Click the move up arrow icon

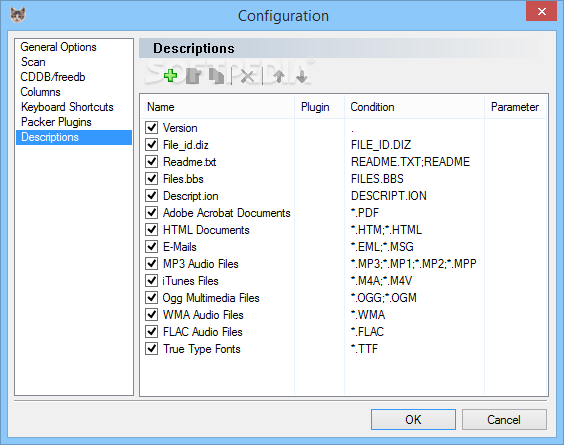279,76
